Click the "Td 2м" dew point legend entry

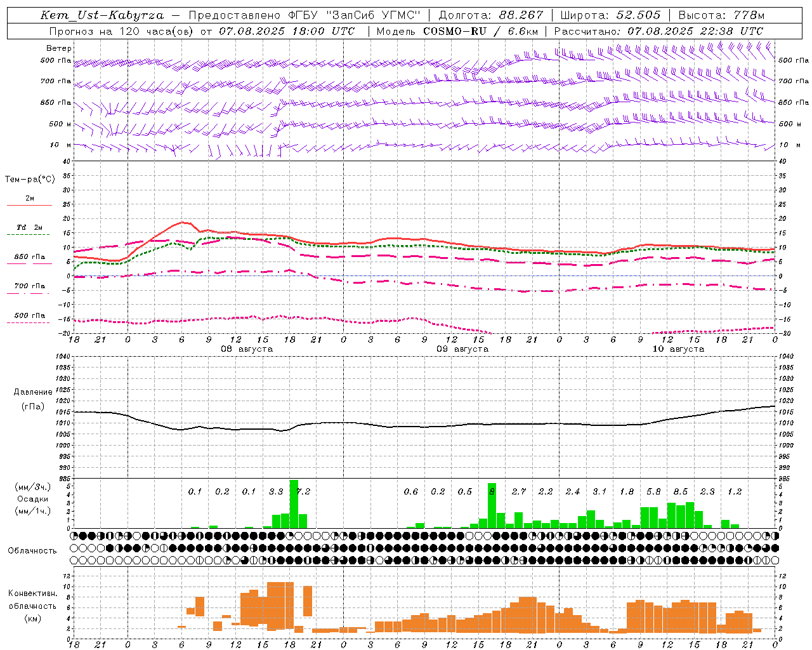(x=30, y=227)
